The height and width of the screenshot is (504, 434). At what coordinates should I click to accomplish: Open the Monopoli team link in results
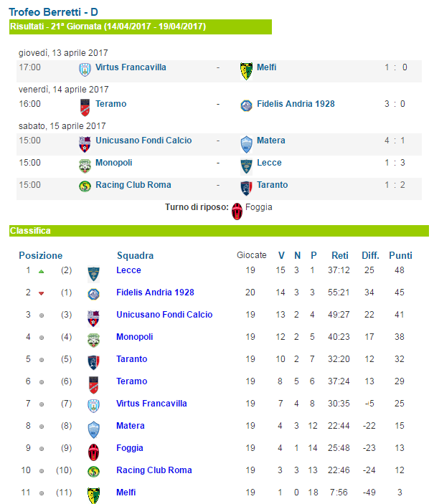pyautogui.click(x=114, y=163)
